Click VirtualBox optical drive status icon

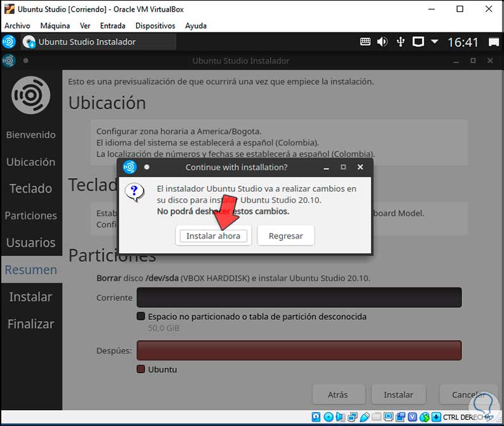[x=328, y=417]
